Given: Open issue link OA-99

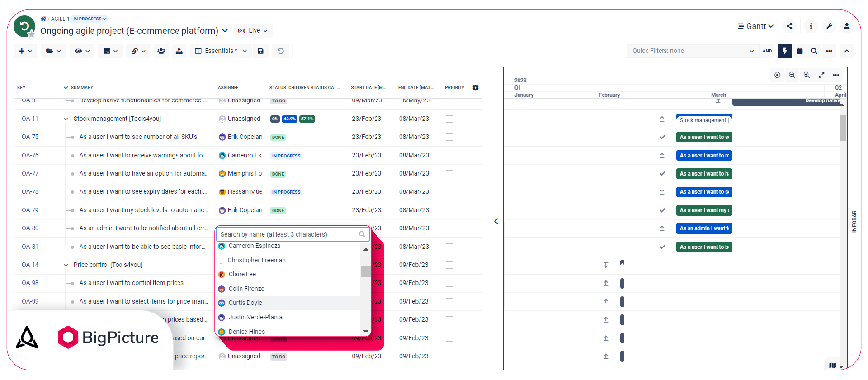Looking at the screenshot, I should [x=30, y=301].
